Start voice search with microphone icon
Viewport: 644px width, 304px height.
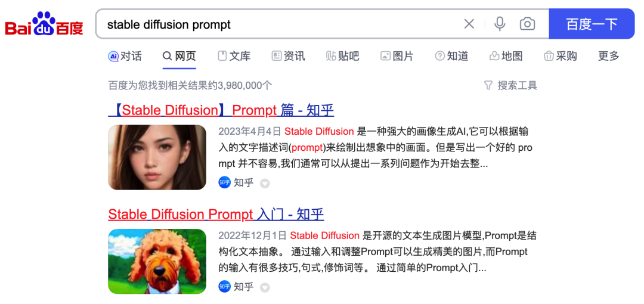tap(500, 24)
